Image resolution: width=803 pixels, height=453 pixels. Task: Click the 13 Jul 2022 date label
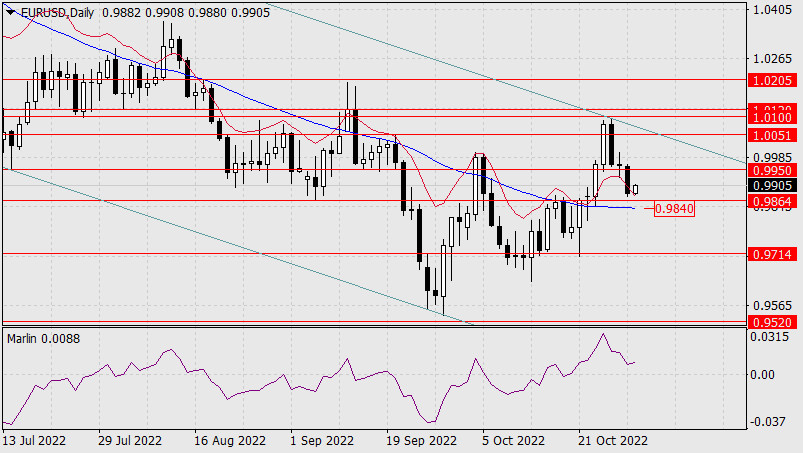pos(34,441)
